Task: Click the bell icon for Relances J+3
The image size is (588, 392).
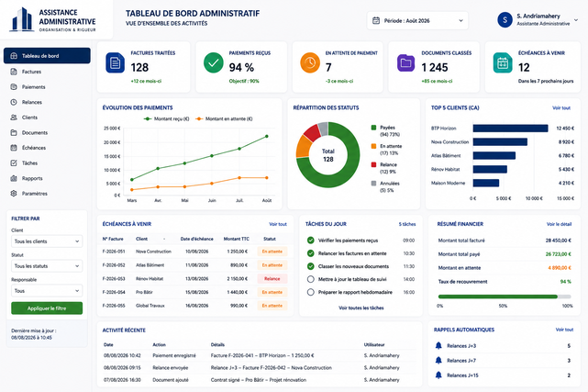Action: click(438, 345)
